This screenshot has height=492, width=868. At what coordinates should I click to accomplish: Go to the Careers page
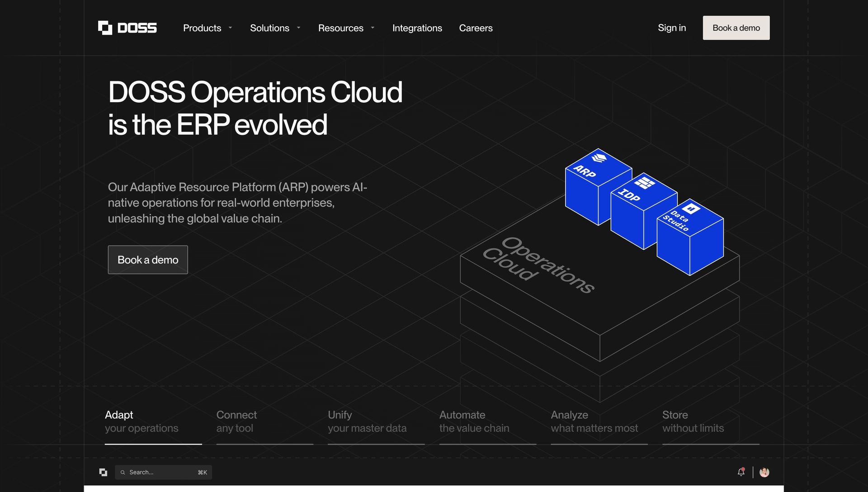[x=476, y=28]
